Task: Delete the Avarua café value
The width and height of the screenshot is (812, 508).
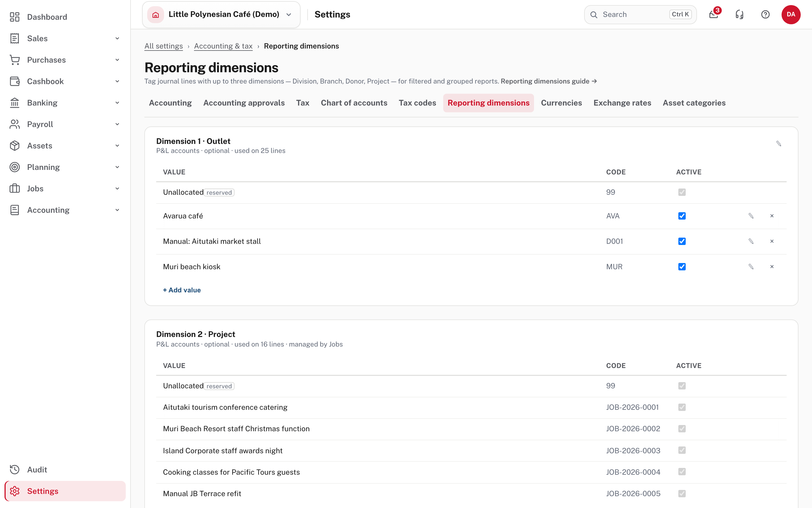Action: [772, 216]
